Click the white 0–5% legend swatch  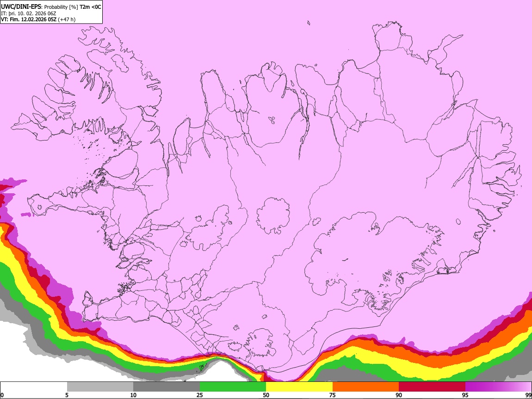tap(34, 387)
